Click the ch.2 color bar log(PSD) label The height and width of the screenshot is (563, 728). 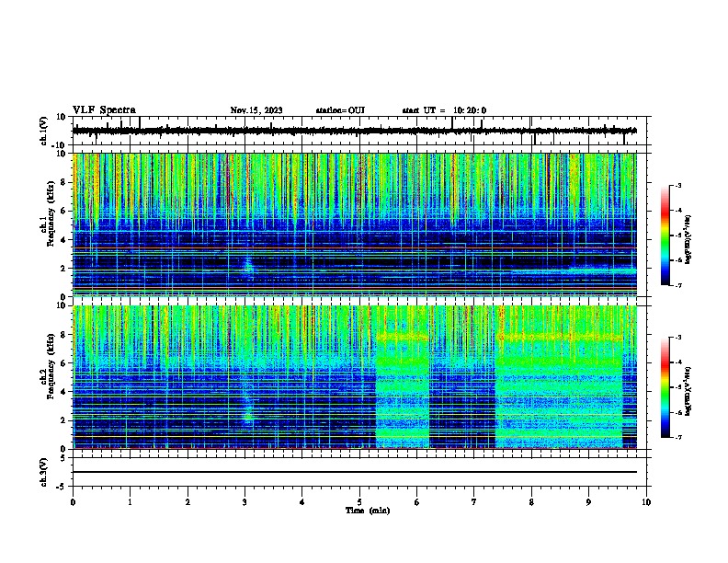(688, 391)
